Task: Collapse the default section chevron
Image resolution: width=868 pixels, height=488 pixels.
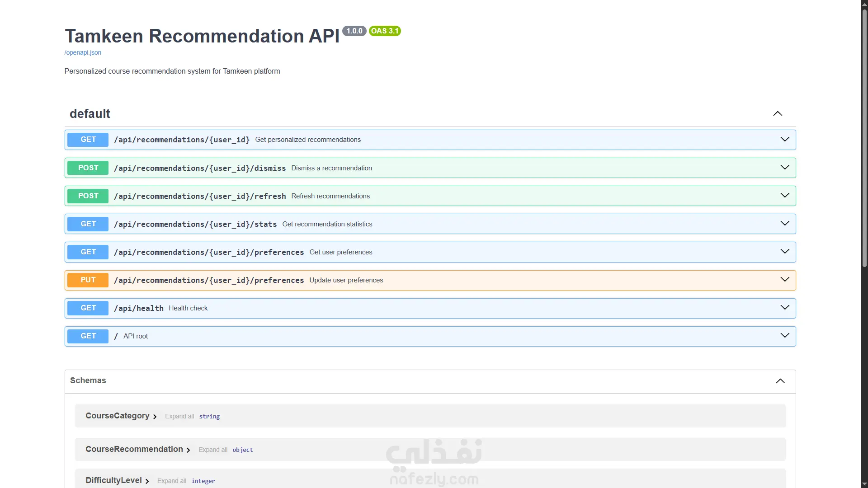Action: (x=777, y=114)
